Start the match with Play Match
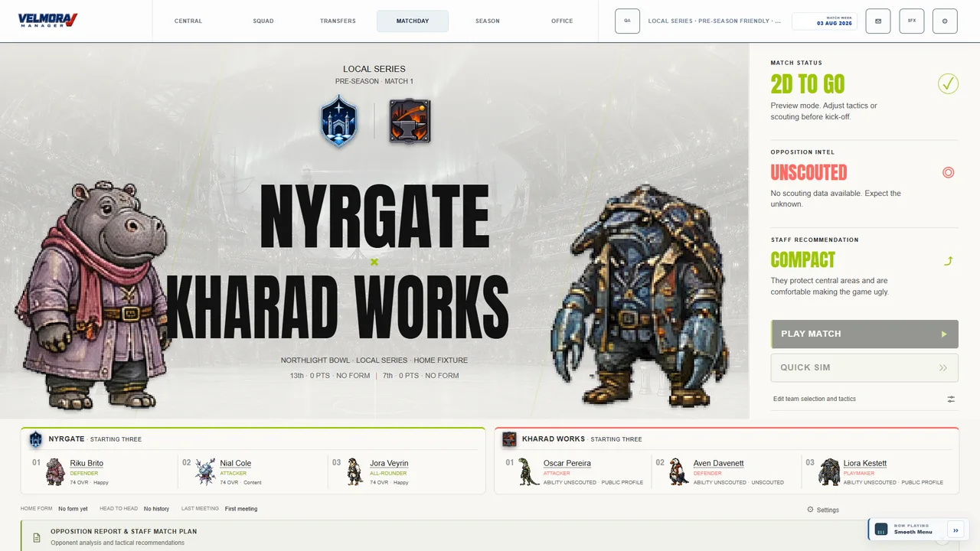This screenshot has height=551, width=980. (864, 334)
